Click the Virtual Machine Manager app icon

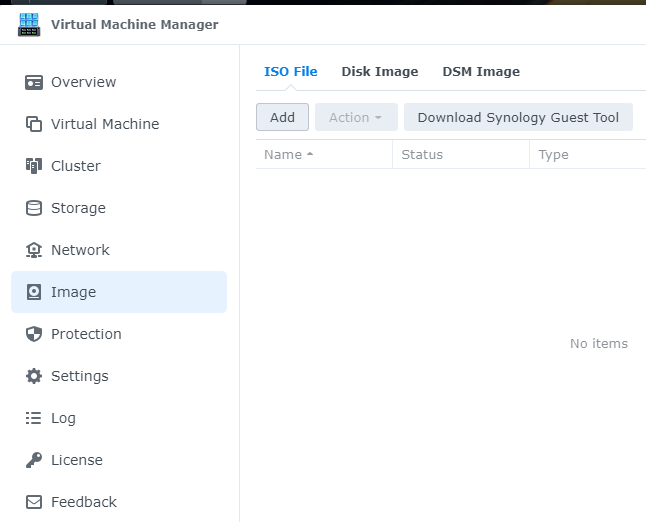[29, 25]
